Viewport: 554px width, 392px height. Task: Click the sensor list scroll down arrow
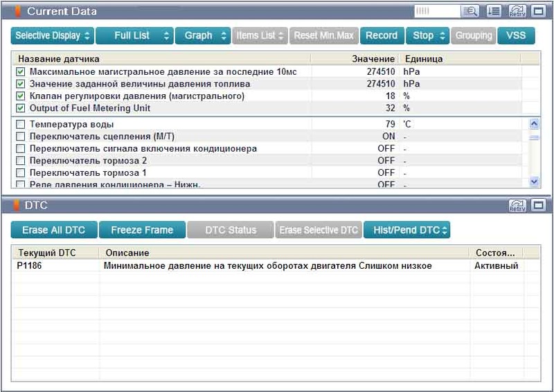pyautogui.click(x=534, y=181)
